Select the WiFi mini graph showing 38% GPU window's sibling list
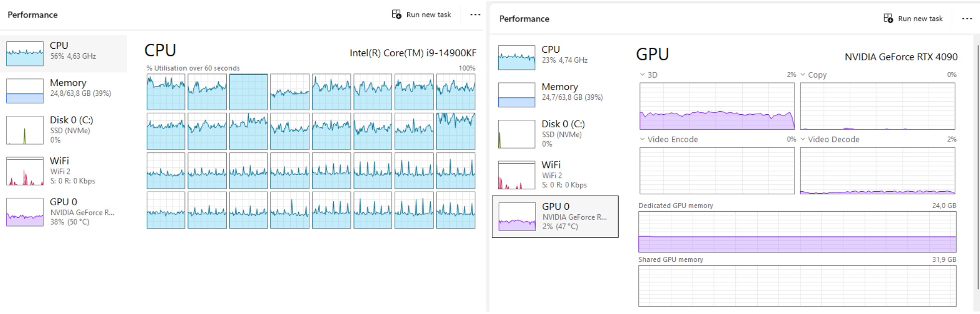Screen dimensions: 980x314 25,171
